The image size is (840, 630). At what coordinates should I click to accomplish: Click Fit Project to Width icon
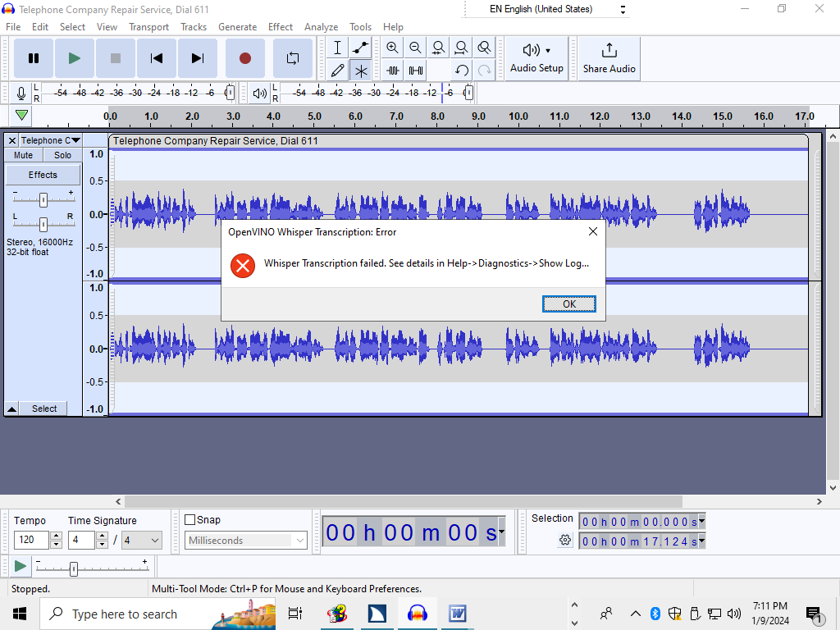pyautogui.click(x=461, y=48)
